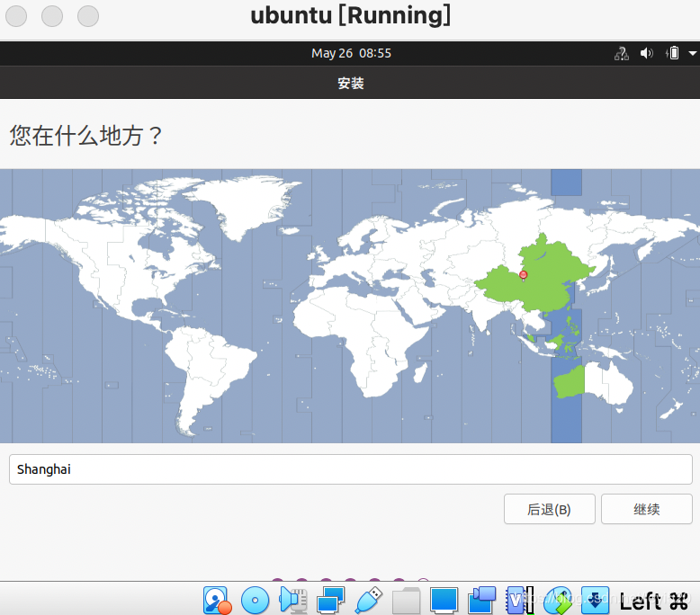Click the 'ubuntu [Running]' window title
Screen dimensions: 700x615
[x=350, y=15]
